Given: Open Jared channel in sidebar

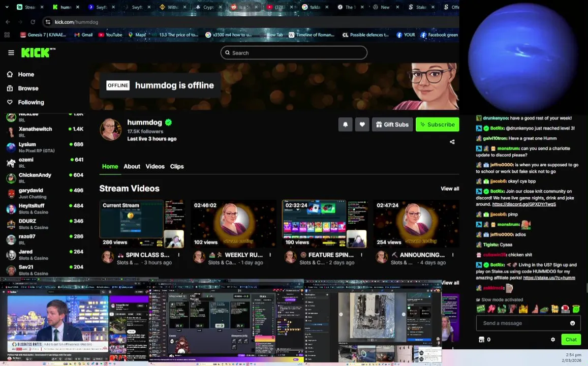Looking at the screenshot, I should (45, 255).
